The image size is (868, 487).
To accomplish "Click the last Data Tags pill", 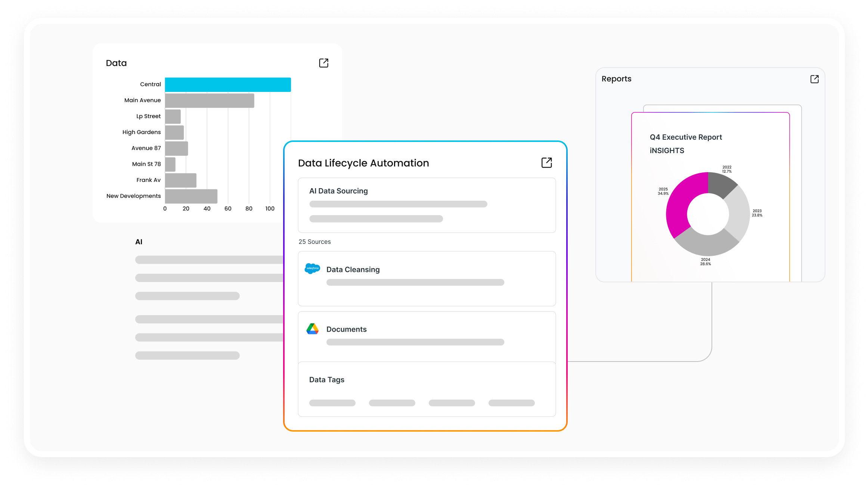I will 511,403.
